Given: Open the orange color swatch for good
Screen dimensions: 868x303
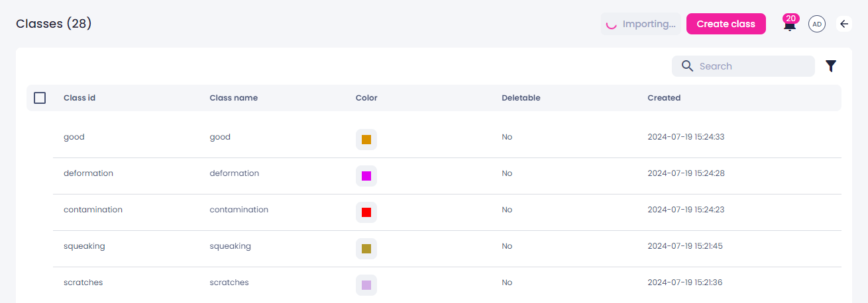Looking at the screenshot, I should coord(366,140).
